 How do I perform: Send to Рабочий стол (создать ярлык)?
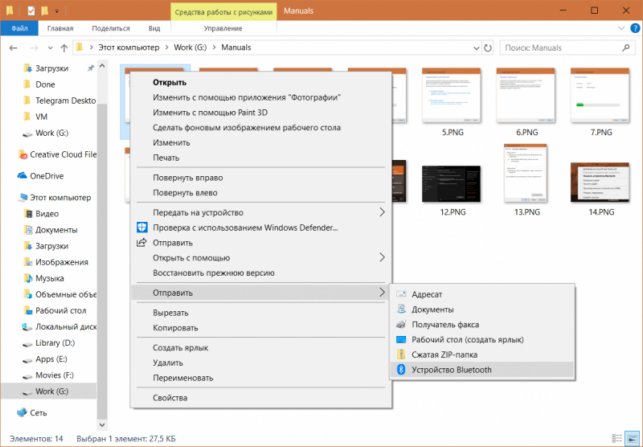click(482, 340)
